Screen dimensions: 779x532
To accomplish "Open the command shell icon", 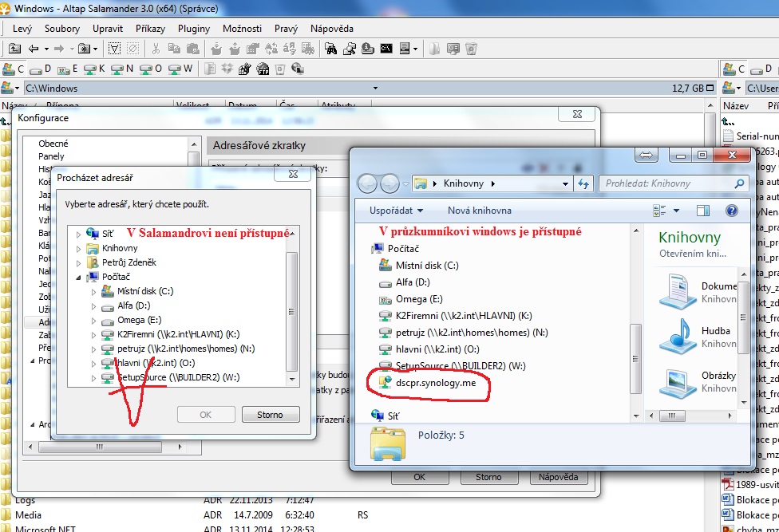I will pyautogui.click(x=386, y=49).
